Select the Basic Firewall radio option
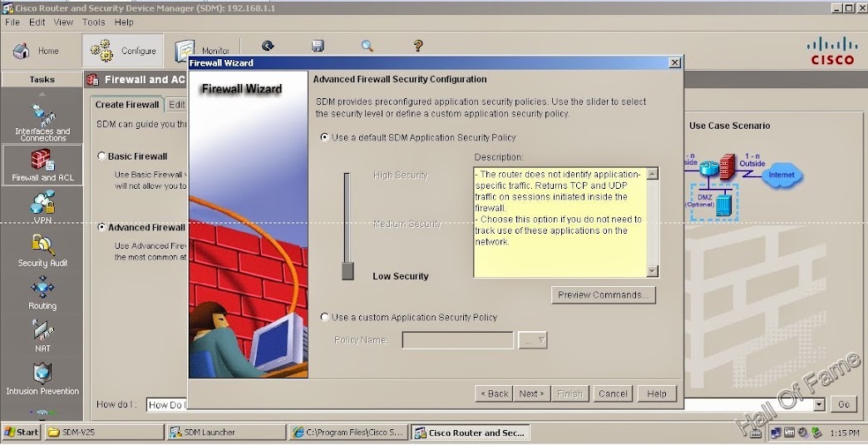The image size is (868, 445). click(101, 156)
